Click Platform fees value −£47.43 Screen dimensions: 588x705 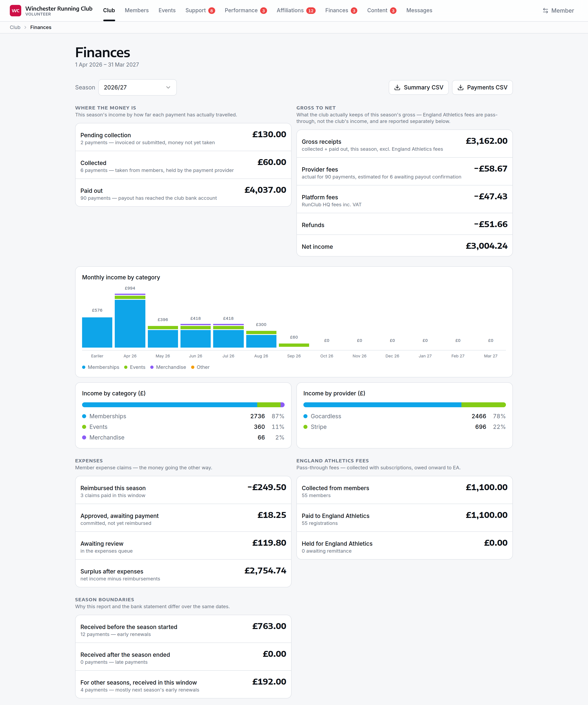coord(490,197)
